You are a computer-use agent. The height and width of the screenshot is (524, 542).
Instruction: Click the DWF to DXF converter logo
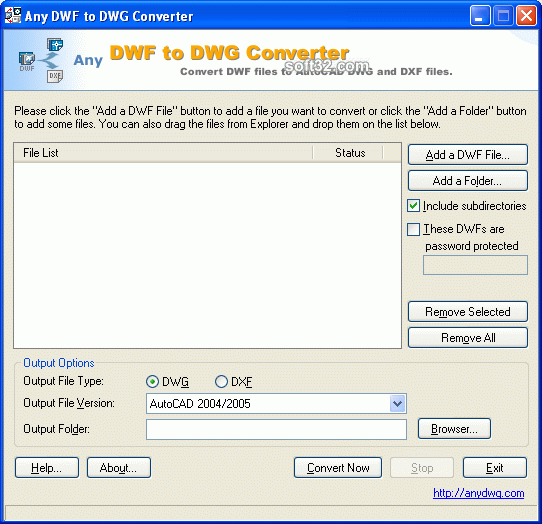(41, 60)
